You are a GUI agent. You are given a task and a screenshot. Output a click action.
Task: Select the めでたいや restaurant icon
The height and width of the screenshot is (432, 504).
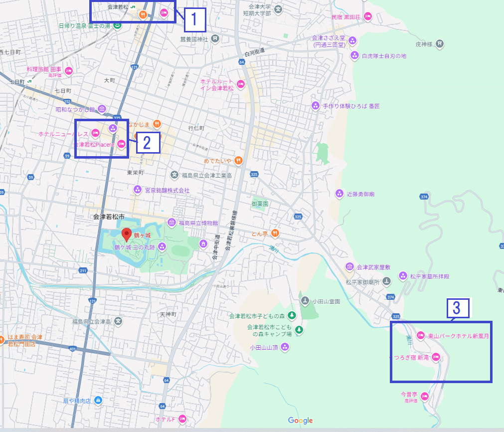(x=238, y=160)
